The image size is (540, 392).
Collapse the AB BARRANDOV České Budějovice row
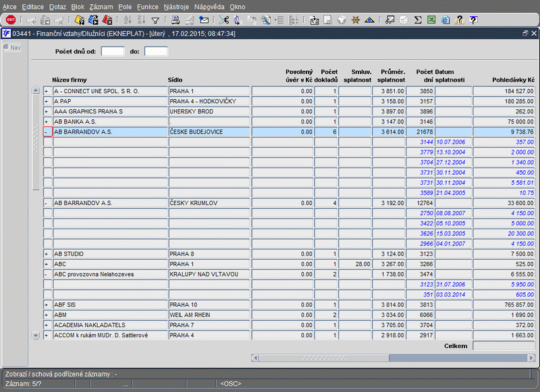pyautogui.click(x=47, y=132)
